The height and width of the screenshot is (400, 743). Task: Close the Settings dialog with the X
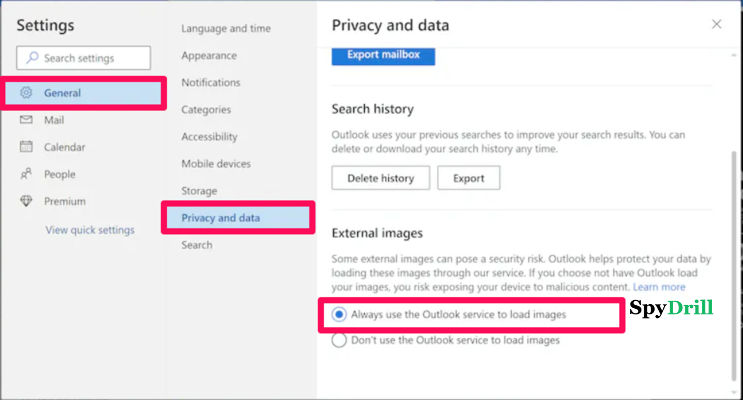pyautogui.click(x=716, y=24)
